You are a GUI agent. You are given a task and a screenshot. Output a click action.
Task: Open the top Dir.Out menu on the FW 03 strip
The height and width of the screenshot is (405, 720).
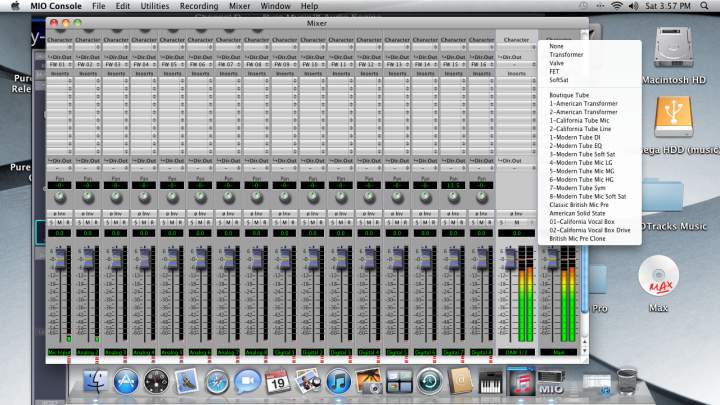[x=116, y=57]
